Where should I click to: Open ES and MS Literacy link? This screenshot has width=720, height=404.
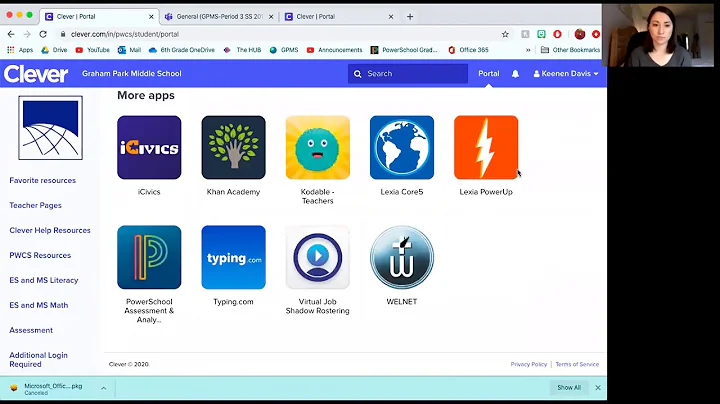pyautogui.click(x=44, y=280)
